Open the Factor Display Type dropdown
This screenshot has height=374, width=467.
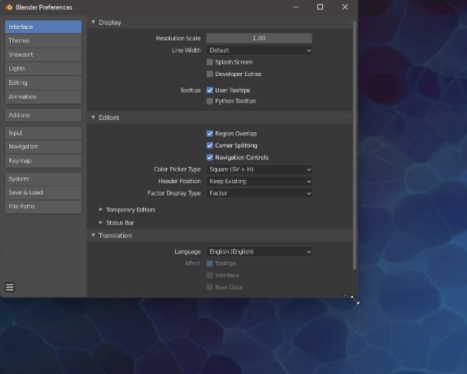click(259, 193)
